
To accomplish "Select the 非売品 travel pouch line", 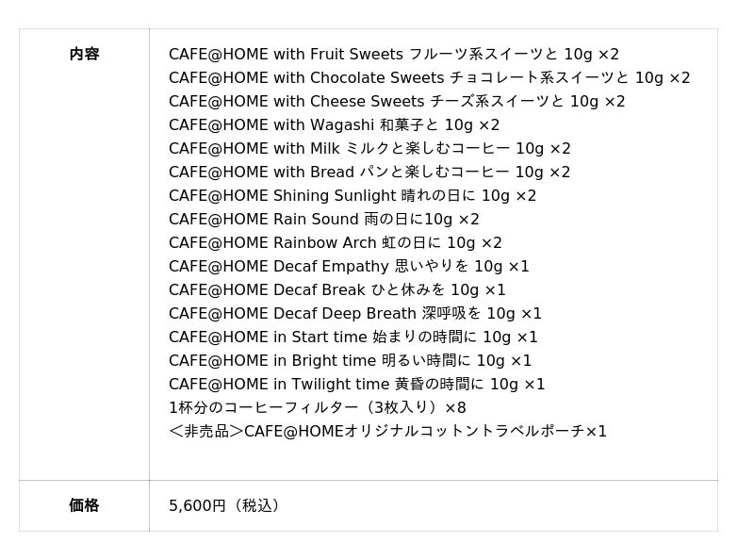I will click(x=387, y=432).
